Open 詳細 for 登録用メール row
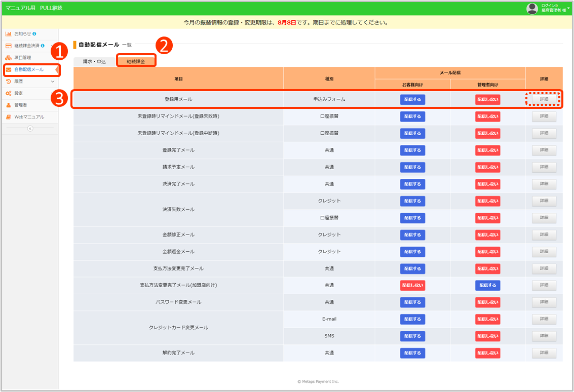 click(544, 99)
